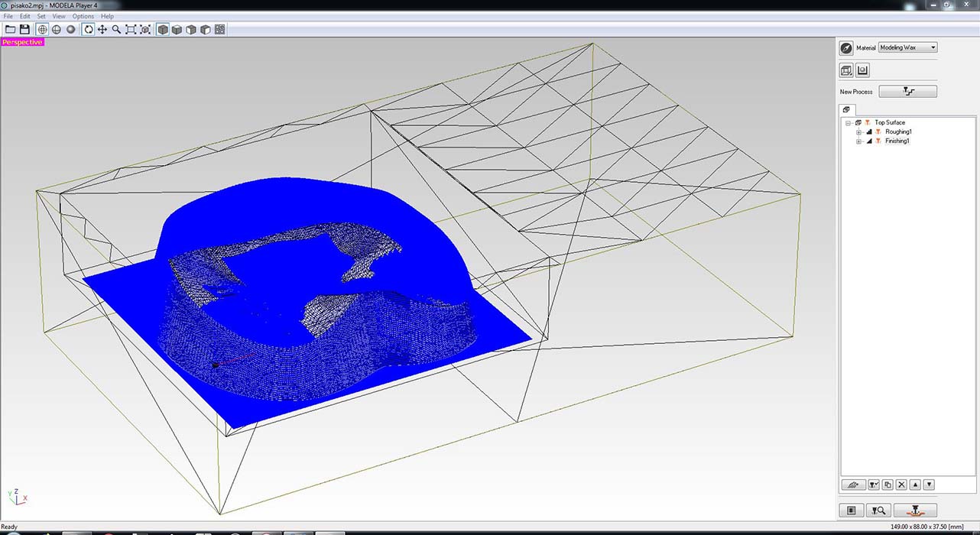Click the zoom-to-model box icon
The image size is (980, 535).
click(145, 29)
